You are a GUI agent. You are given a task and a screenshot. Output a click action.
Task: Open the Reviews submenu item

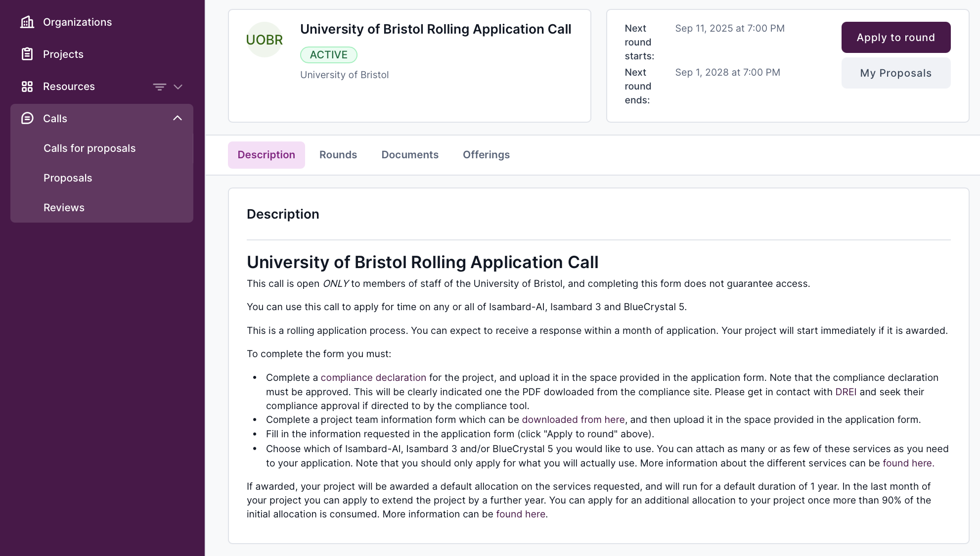(64, 208)
